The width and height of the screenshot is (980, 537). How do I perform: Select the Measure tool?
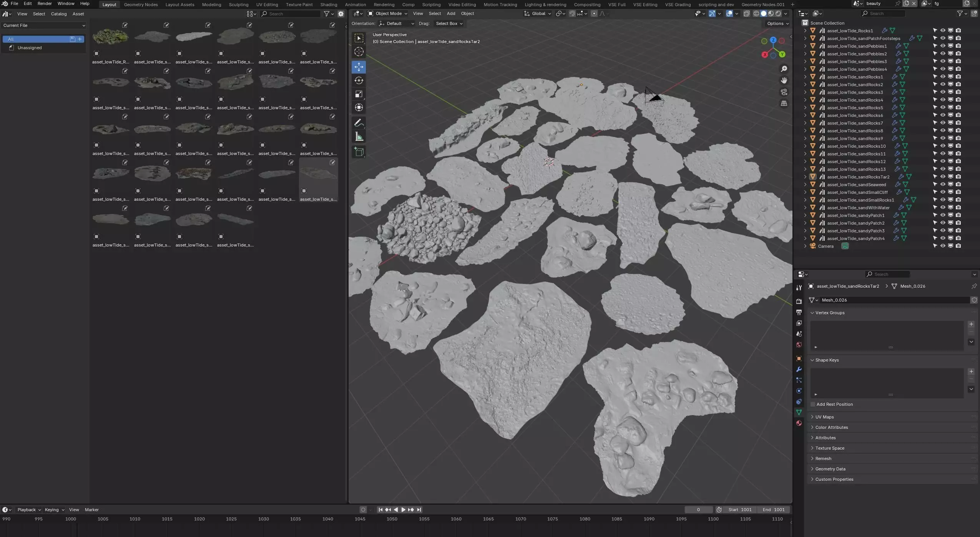click(x=359, y=137)
